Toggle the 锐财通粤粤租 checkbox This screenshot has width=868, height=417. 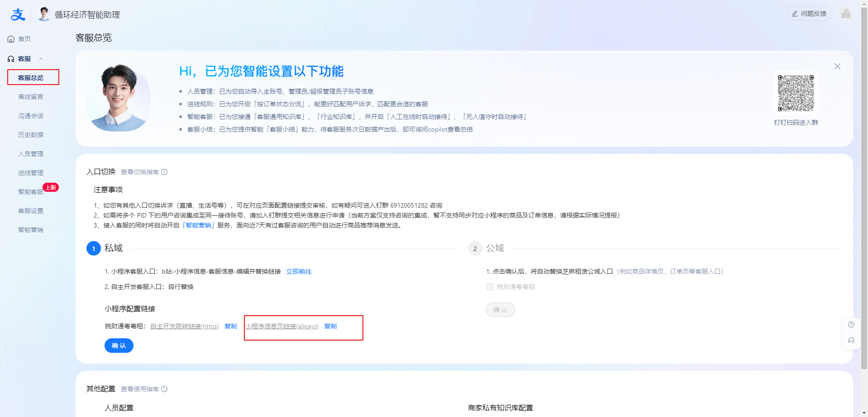point(490,287)
